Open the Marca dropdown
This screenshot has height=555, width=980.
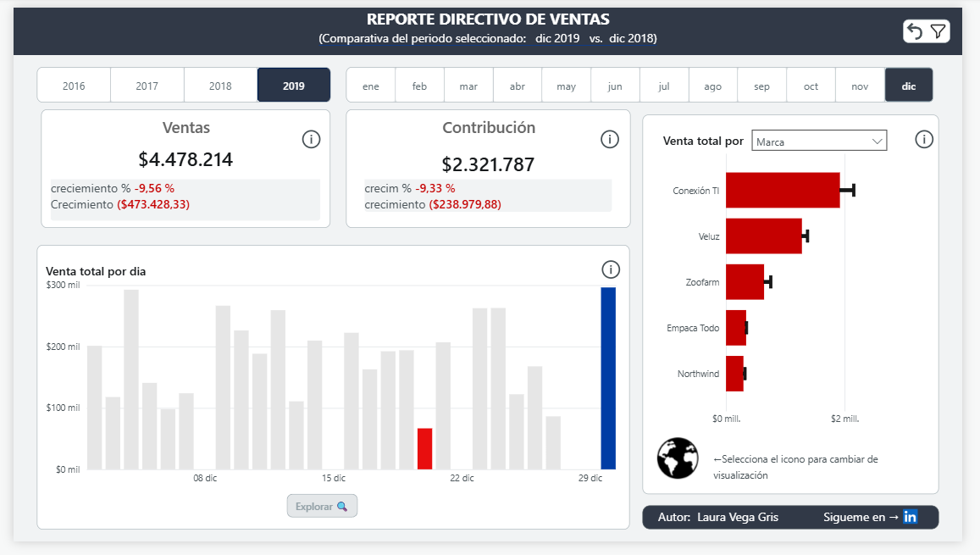pyautogui.click(x=819, y=140)
